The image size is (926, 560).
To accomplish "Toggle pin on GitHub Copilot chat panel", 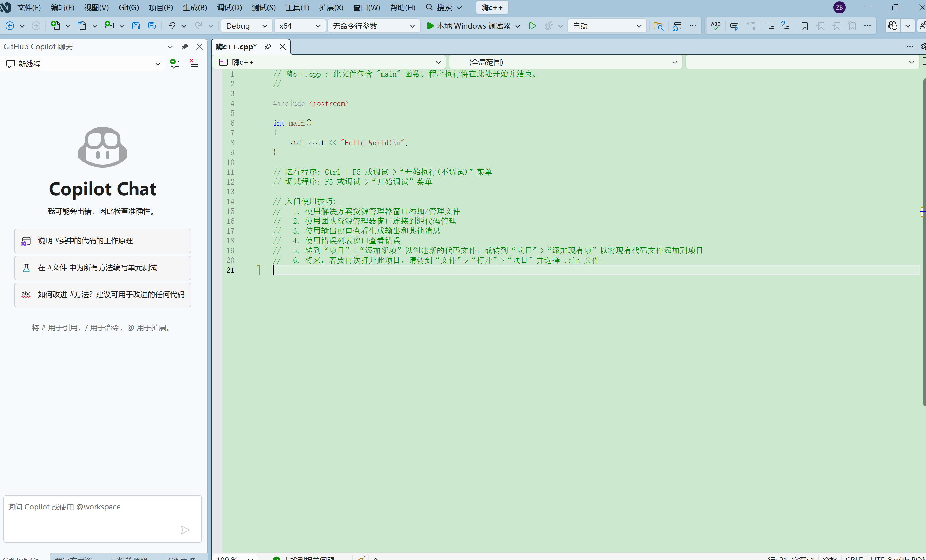I will 185,47.
